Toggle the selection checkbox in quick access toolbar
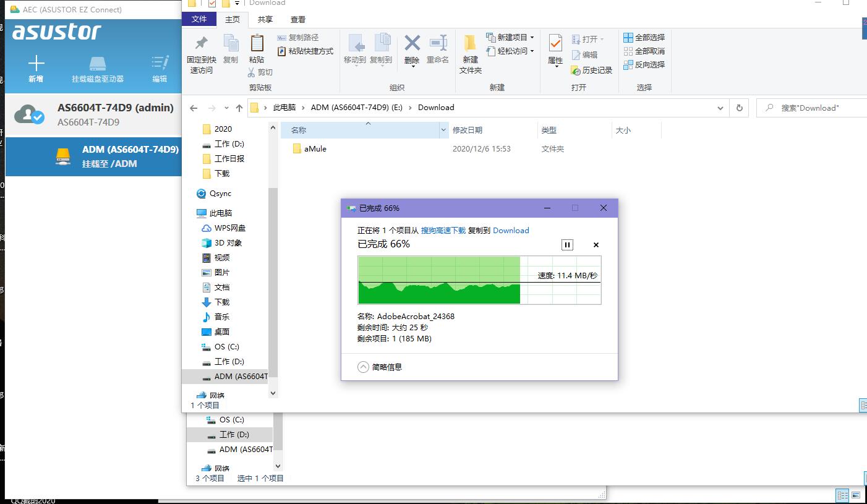Image resolution: width=867 pixels, height=504 pixels. (212, 3)
